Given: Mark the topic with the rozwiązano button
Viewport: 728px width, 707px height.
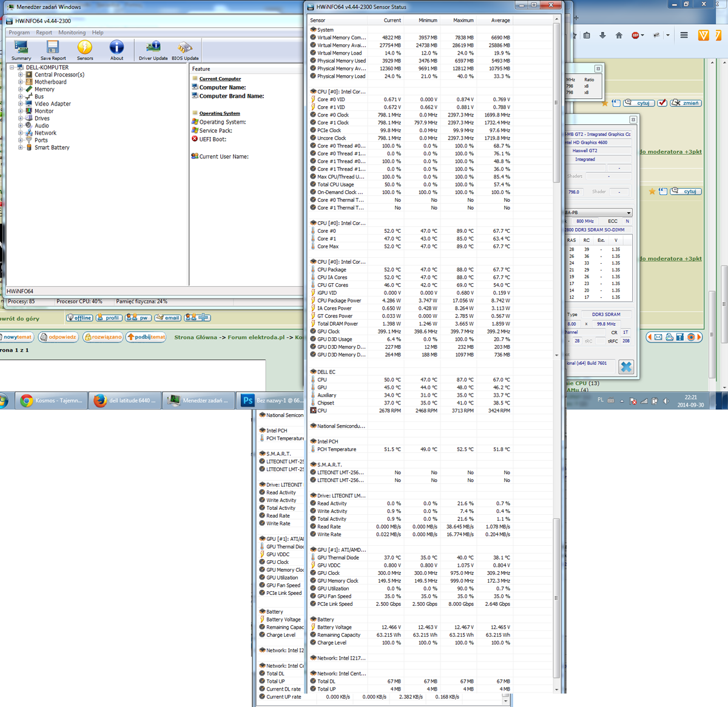Looking at the screenshot, I should pyautogui.click(x=103, y=337).
